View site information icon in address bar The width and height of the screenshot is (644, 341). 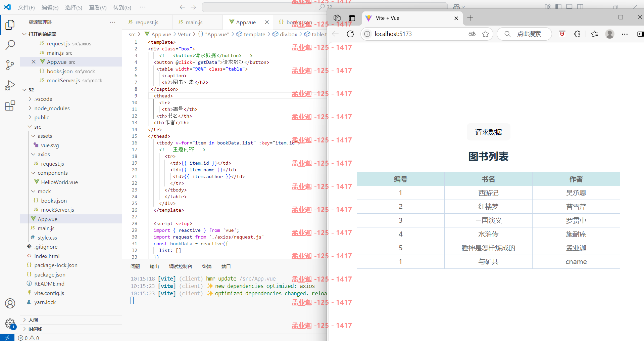coord(367,34)
